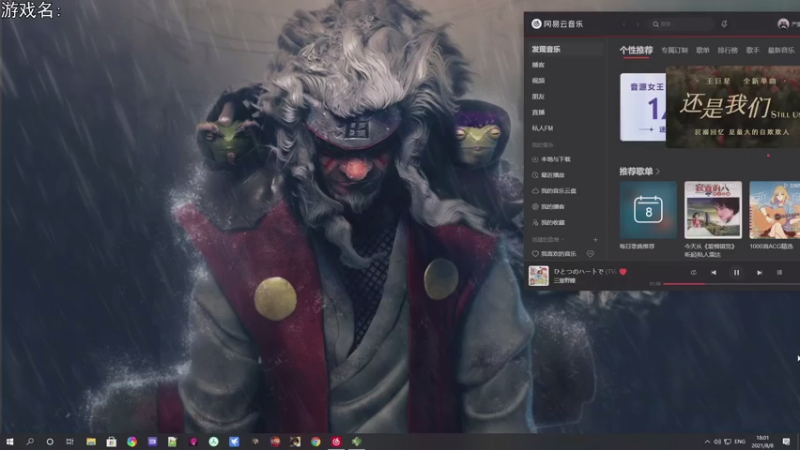This screenshot has height=450, width=800.
Task: Click the ENG input language indicator
Action: click(x=740, y=441)
